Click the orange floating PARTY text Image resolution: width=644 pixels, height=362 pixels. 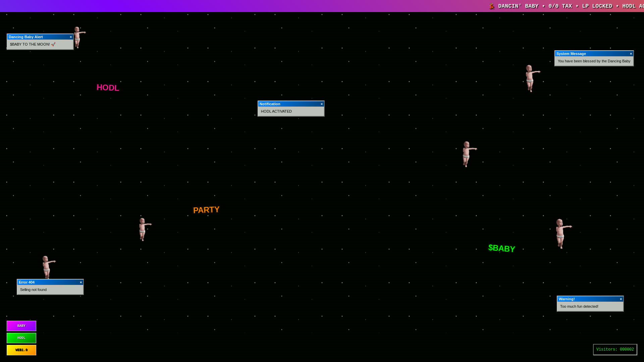click(x=206, y=210)
